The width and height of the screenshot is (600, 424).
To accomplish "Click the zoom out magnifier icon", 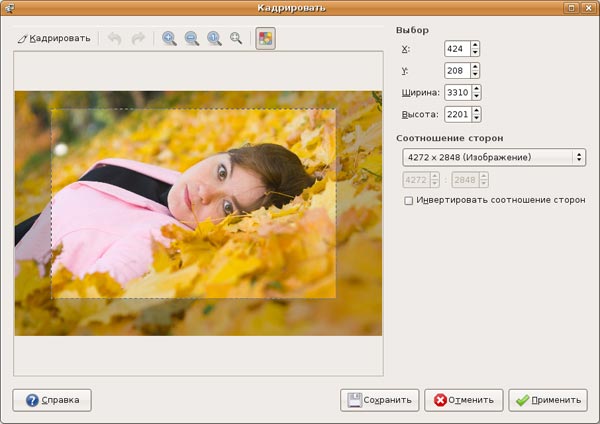I will coord(191,39).
